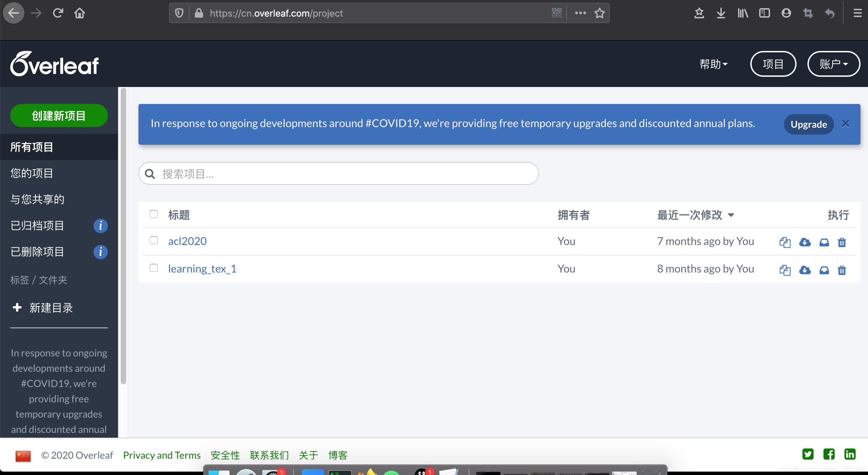The image size is (868, 475).
Task: Select 与您共享的 in the sidebar
Action: pyautogui.click(x=37, y=199)
